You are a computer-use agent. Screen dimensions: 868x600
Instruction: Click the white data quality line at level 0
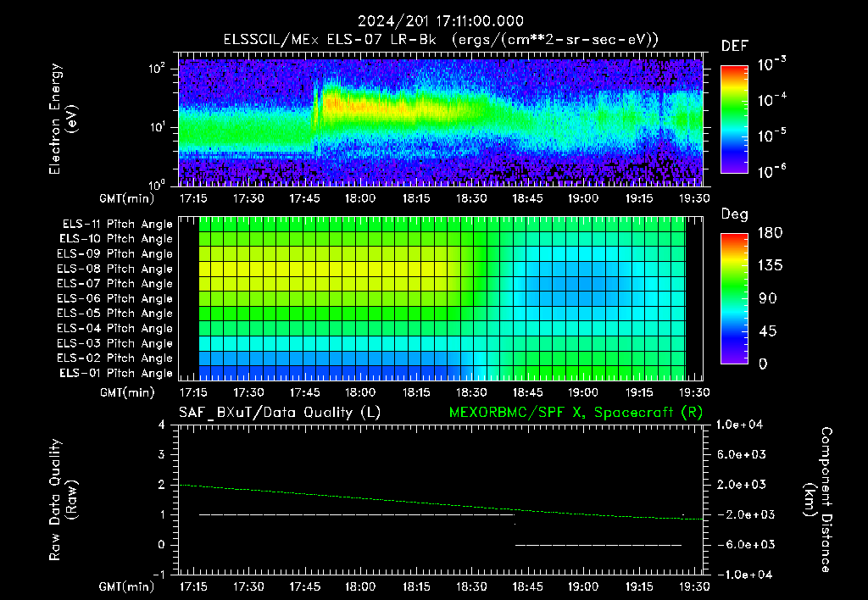click(x=598, y=545)
